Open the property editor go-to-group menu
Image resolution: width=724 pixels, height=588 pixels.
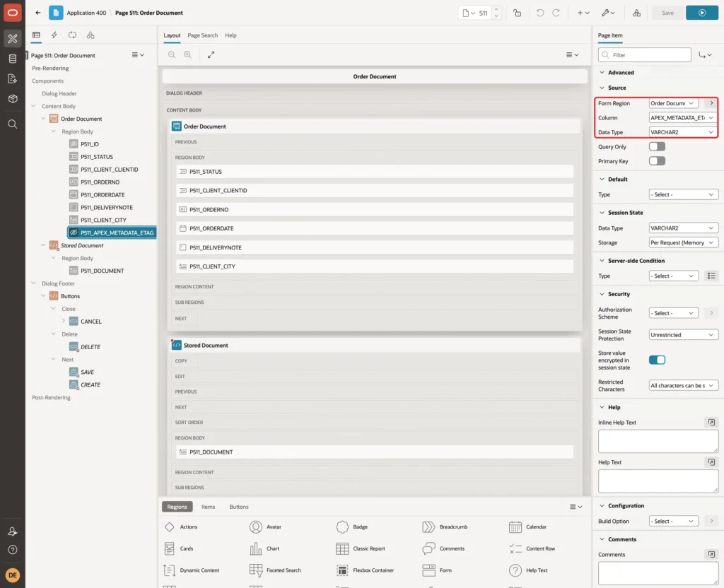click(705, 55)
